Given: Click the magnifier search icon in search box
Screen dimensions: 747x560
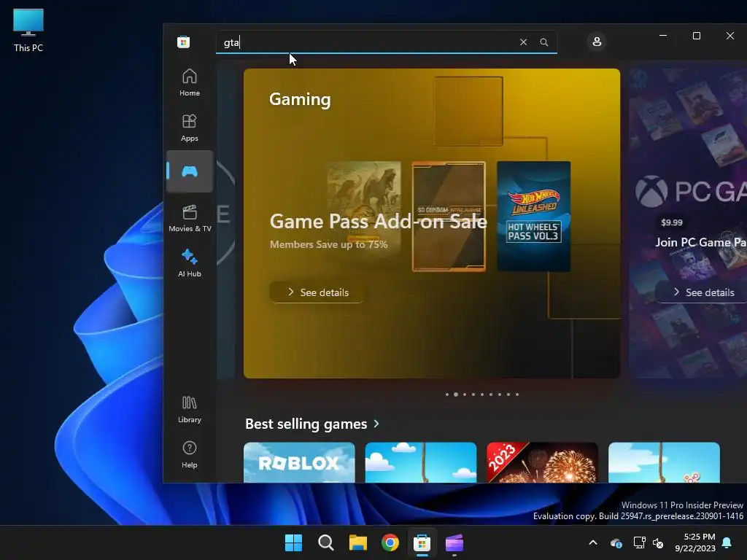Looking at the screenshot, I should coord(543,42).
